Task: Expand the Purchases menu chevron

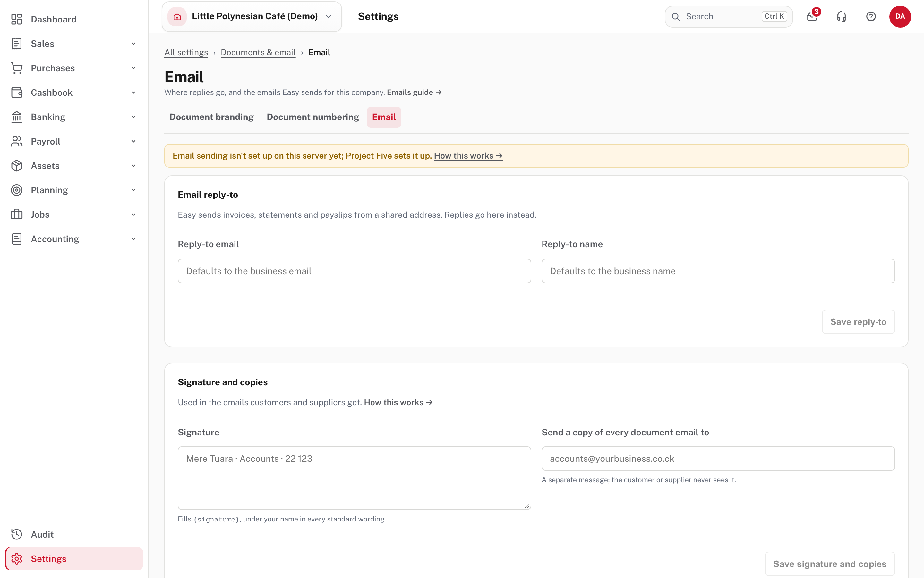Action: click(x=133, y=68)
